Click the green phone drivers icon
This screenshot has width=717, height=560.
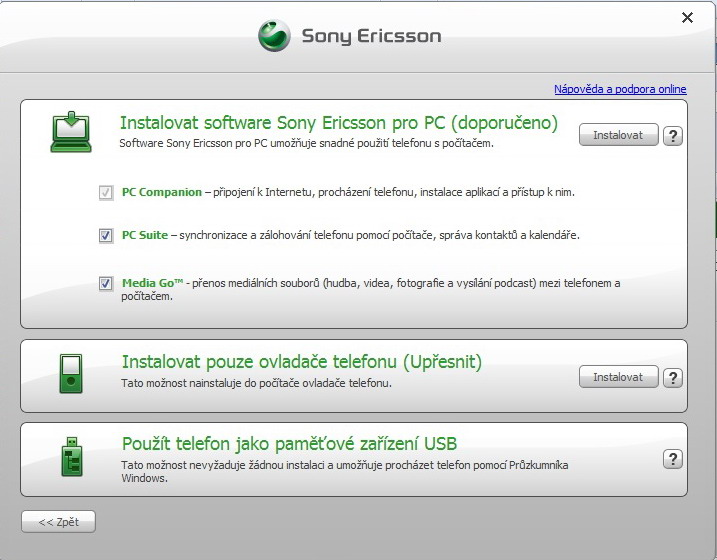71,373
